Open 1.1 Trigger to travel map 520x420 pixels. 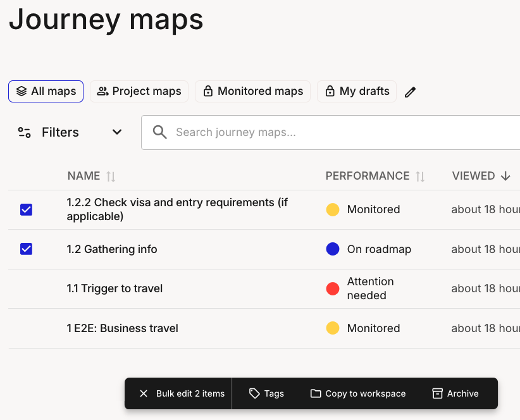(x=115, y=288)
